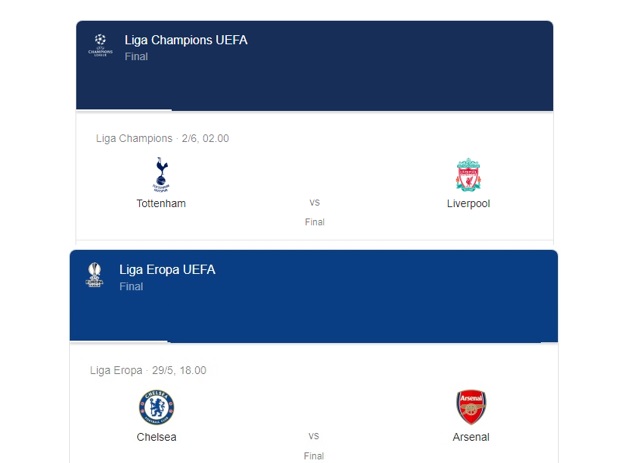
Task: Open the Liga Eropa UEFA header title
Action: click(167, 269)
